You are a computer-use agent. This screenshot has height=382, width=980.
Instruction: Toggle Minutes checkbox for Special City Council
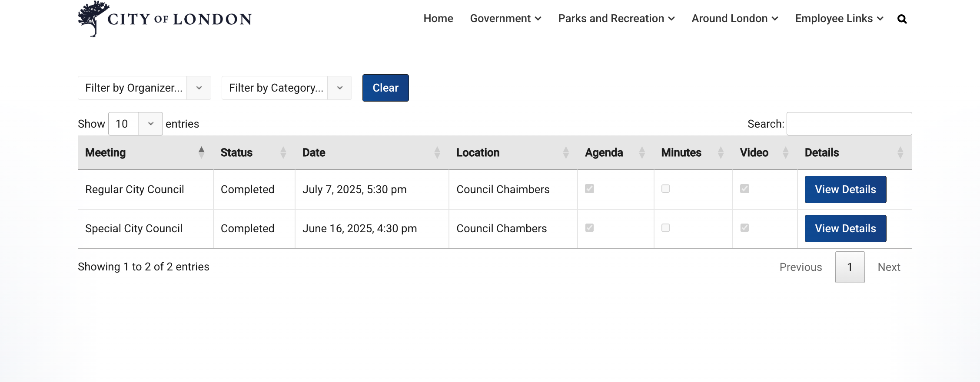pos(665,228)
